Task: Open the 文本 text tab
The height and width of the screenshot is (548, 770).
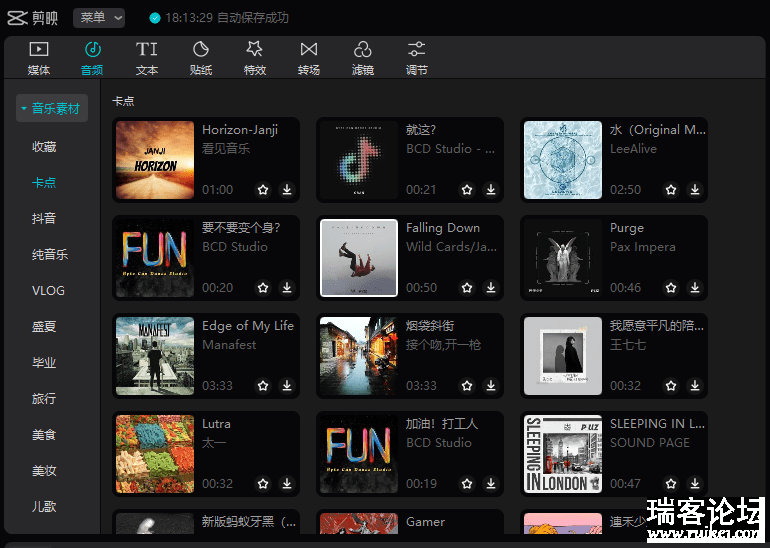Action: coord(146,58)
